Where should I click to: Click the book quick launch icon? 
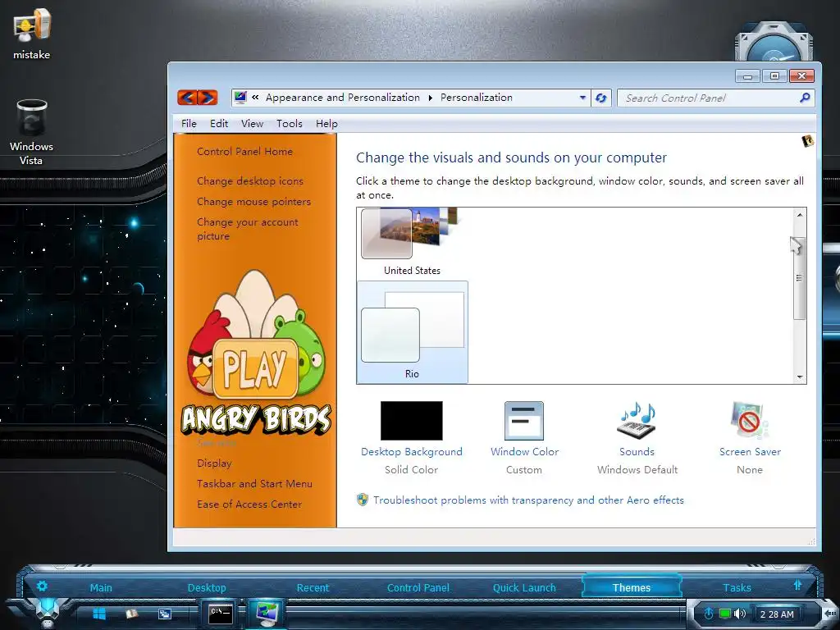(132, 614)
